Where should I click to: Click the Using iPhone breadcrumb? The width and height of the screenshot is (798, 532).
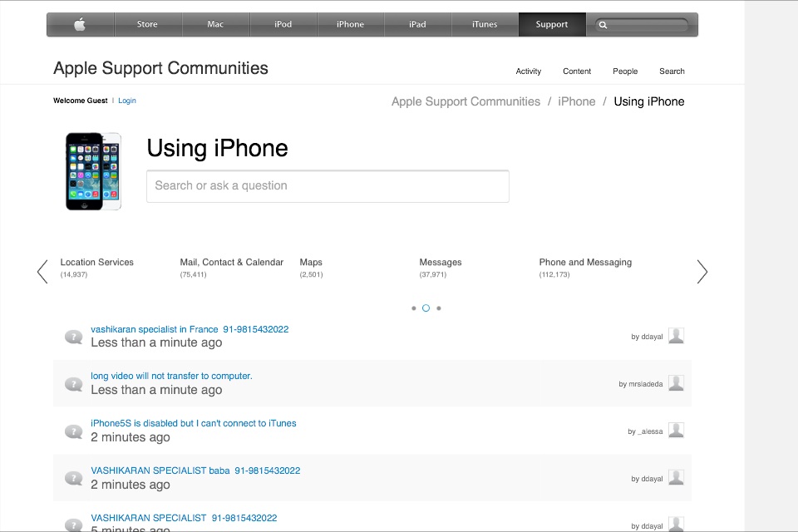click(x=649, y=101)
